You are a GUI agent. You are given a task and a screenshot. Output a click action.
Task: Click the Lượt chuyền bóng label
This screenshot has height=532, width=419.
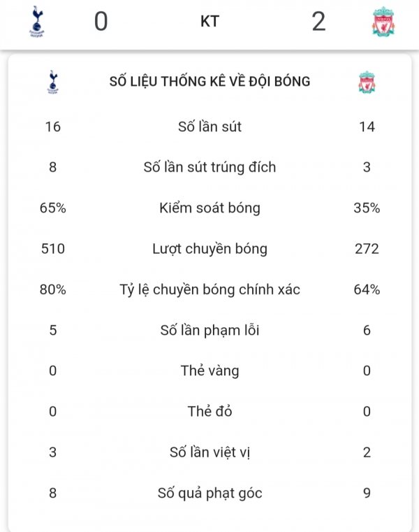pos(209,249)
